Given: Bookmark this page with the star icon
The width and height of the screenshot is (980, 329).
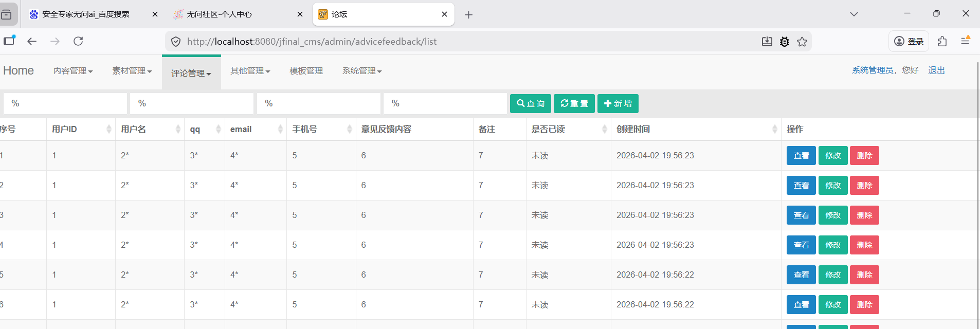Looking at the screenshot, I should (x=802, y=42).
